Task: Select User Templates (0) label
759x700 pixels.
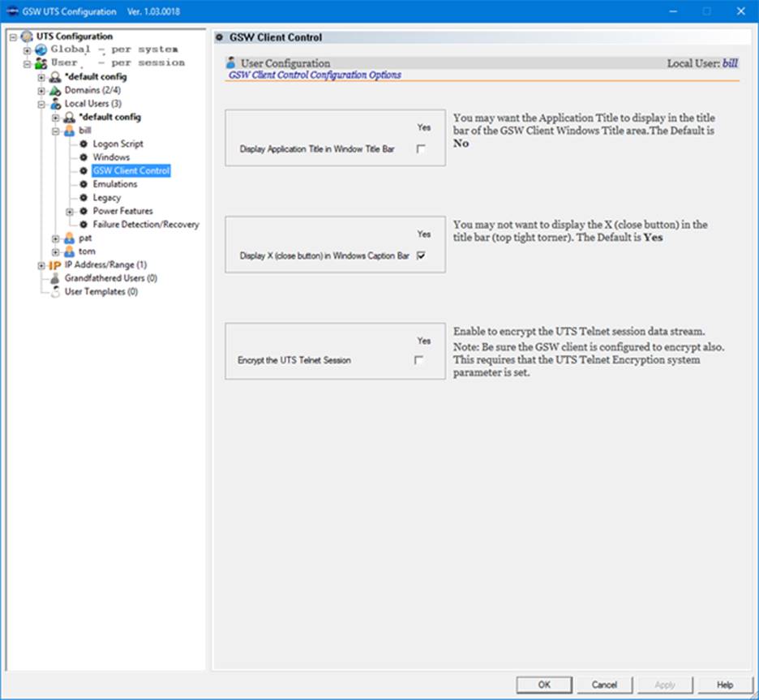Action: tap(101, 292)
